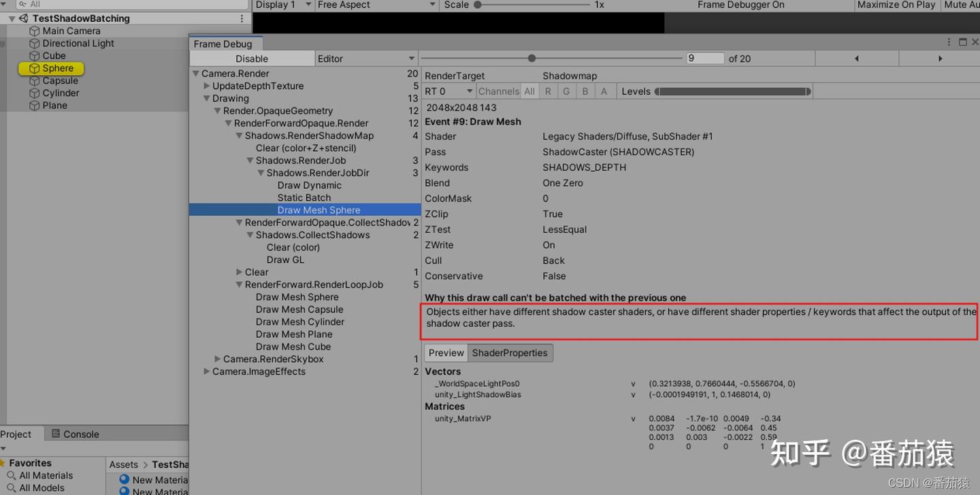Screen dimensions: 980x495
Task: Click the Sphere object icon in hierarchy
Action: (34, 68)
